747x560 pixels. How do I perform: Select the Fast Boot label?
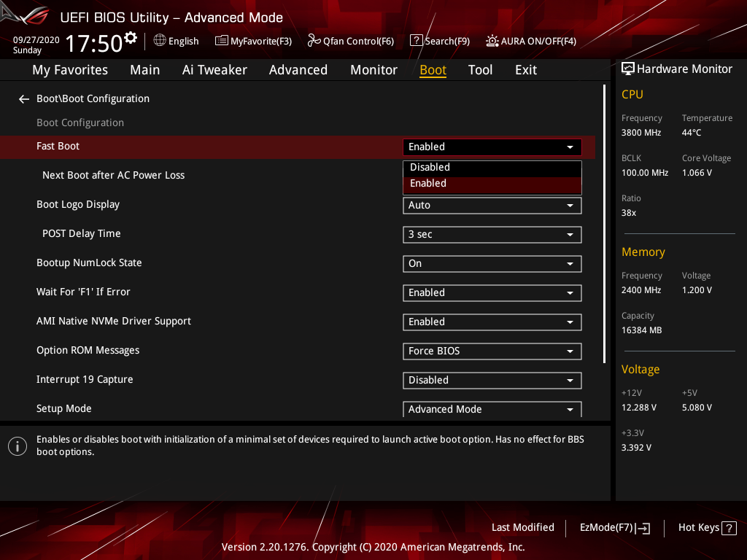click(58, 146)
